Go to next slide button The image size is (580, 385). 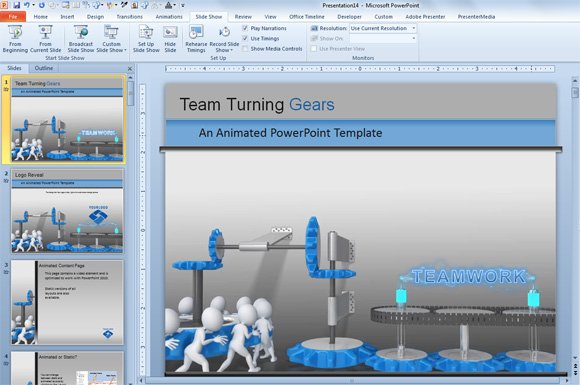coord(575,372)
